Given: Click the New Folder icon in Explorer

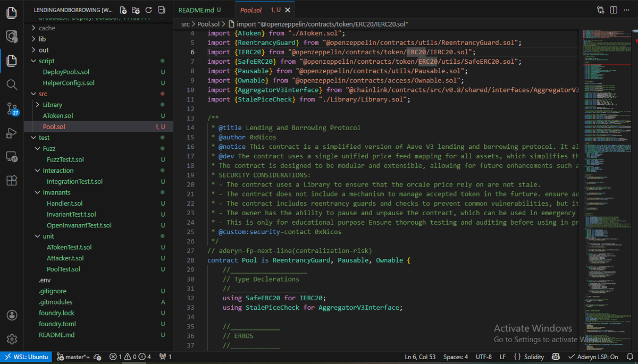Looking at the screenshot, I should click(136, 10).
